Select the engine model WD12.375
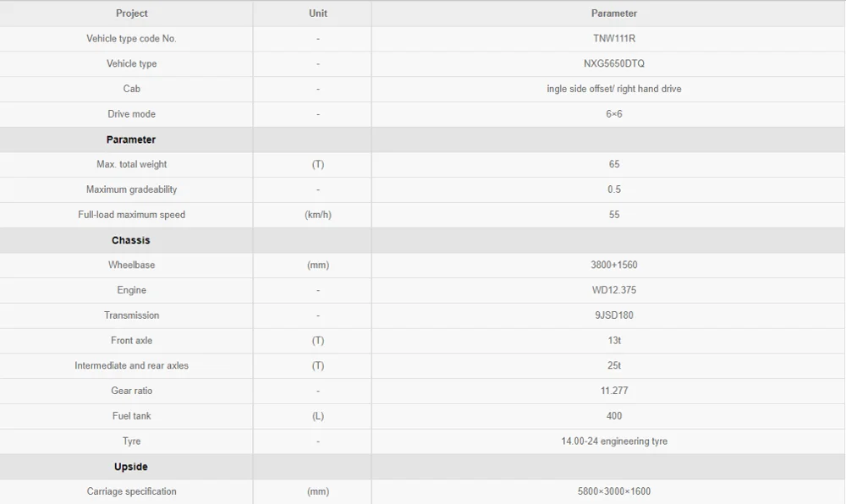Viewport: 846px width, 504px height. pyautogui.click(x=613, y=290)
